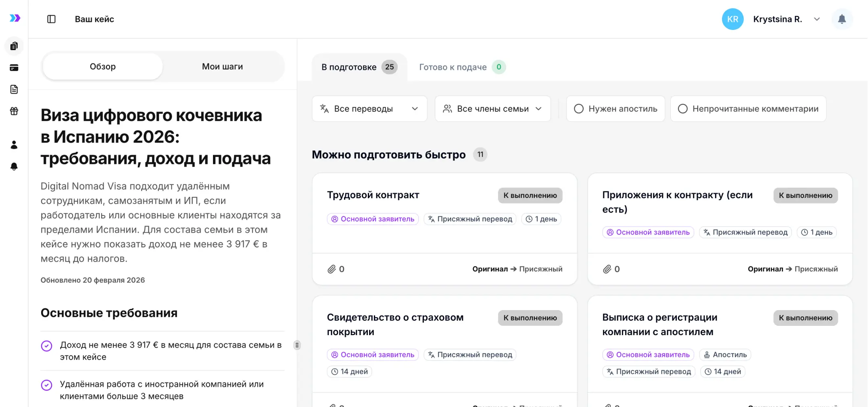Switch to the Обзор tab
868x407 pixels.
pyautogui.click(x=103, y=67)
